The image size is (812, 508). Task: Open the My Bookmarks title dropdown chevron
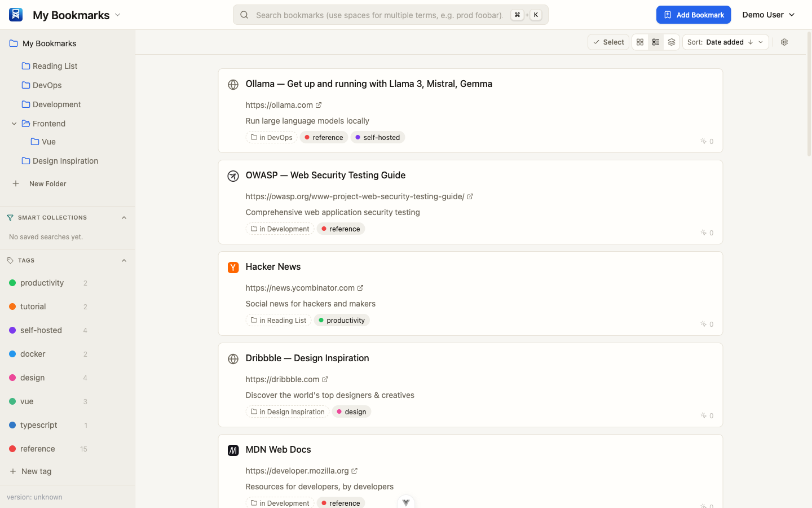[x=117, y=15]
